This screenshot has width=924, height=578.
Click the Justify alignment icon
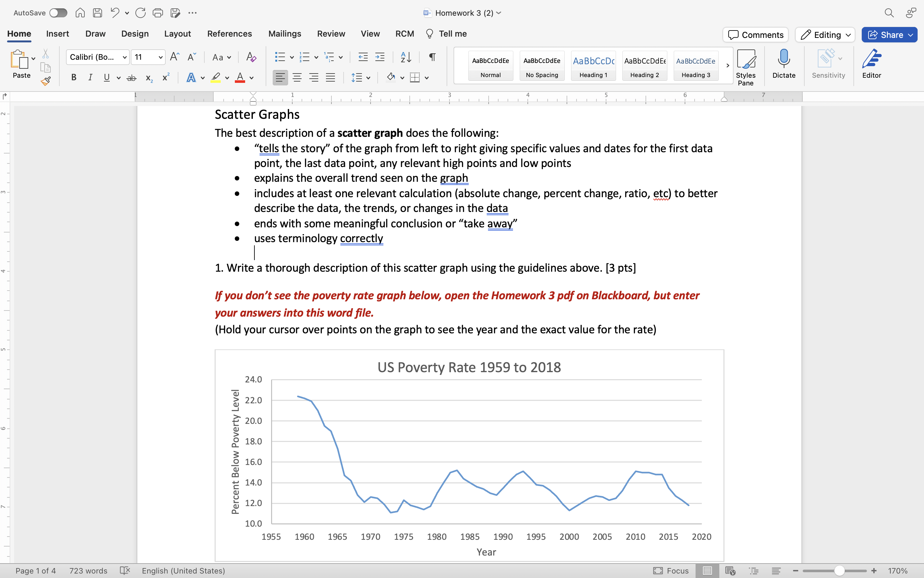tap(330, 78)
